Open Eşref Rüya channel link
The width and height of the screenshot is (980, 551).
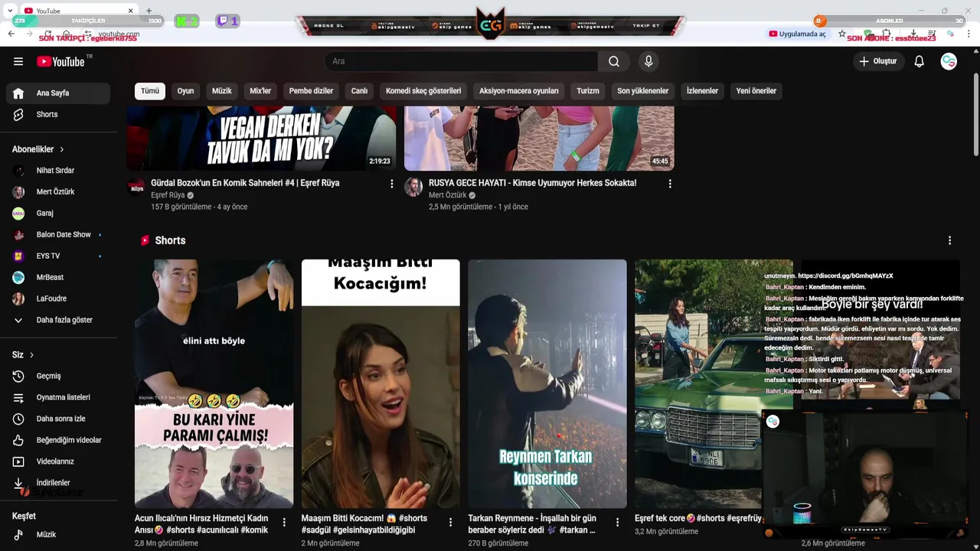coord(168,195)
